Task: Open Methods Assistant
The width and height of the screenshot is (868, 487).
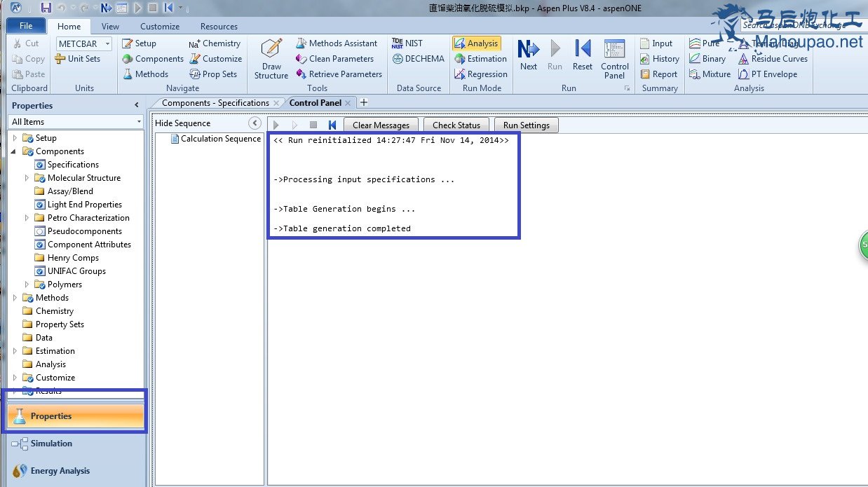Action: click(337, 43)
